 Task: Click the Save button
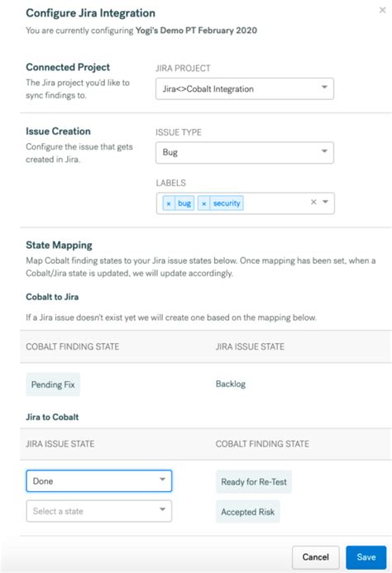(x=366, y=557)
